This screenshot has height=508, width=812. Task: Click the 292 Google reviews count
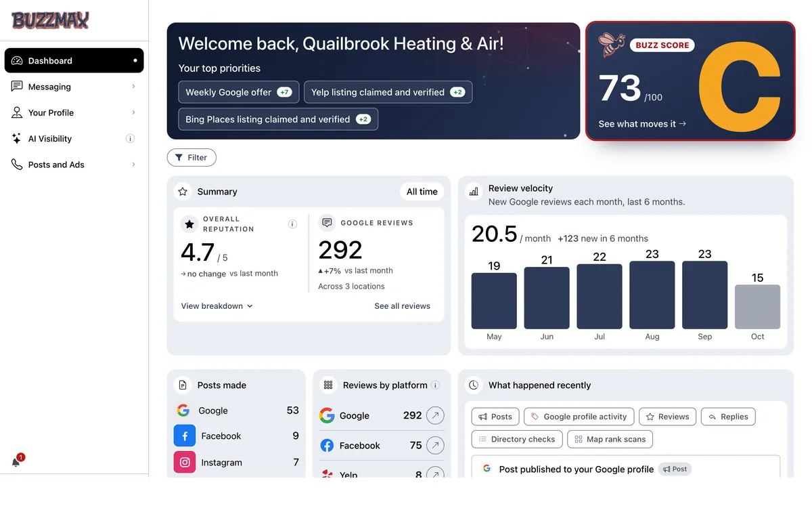(x=340, y=250)
